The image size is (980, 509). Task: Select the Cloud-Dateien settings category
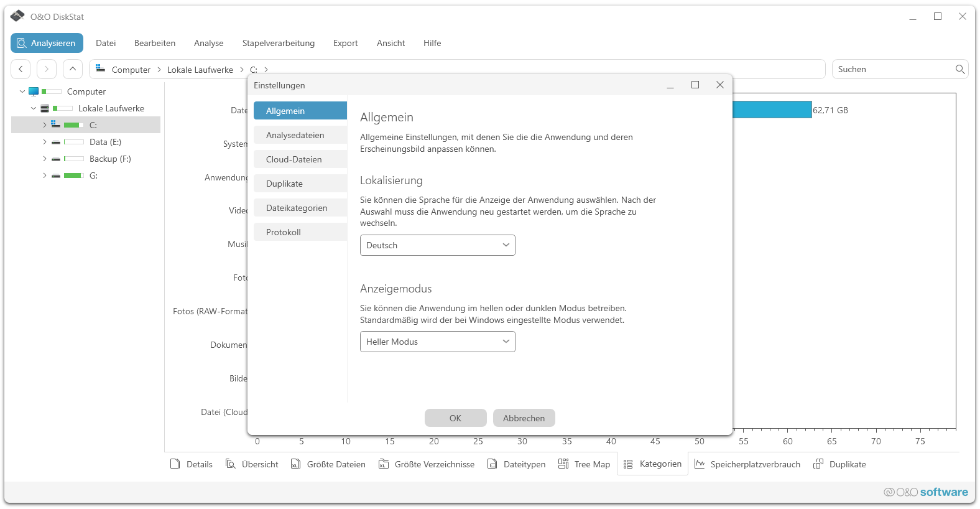(x=300, y=159)
